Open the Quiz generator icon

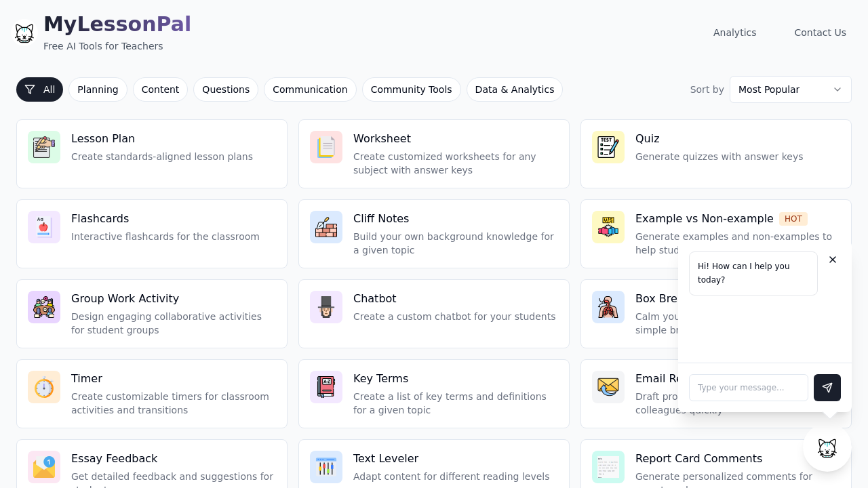coord(608,147)
